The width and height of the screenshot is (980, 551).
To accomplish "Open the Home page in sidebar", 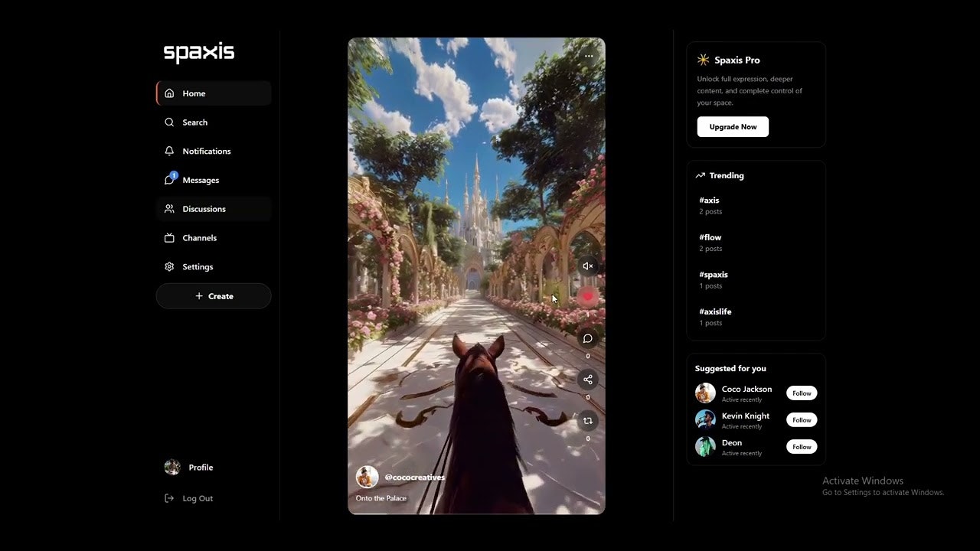I will click(214, 93).
